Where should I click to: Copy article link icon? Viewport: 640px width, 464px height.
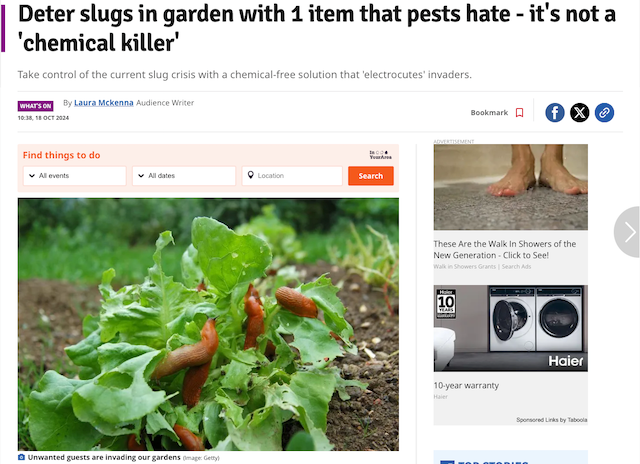(604, 113)
